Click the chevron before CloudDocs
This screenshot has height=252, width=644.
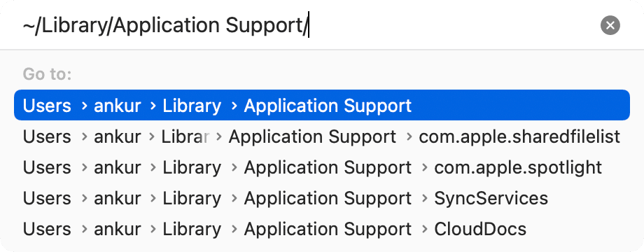click(425, 230)
